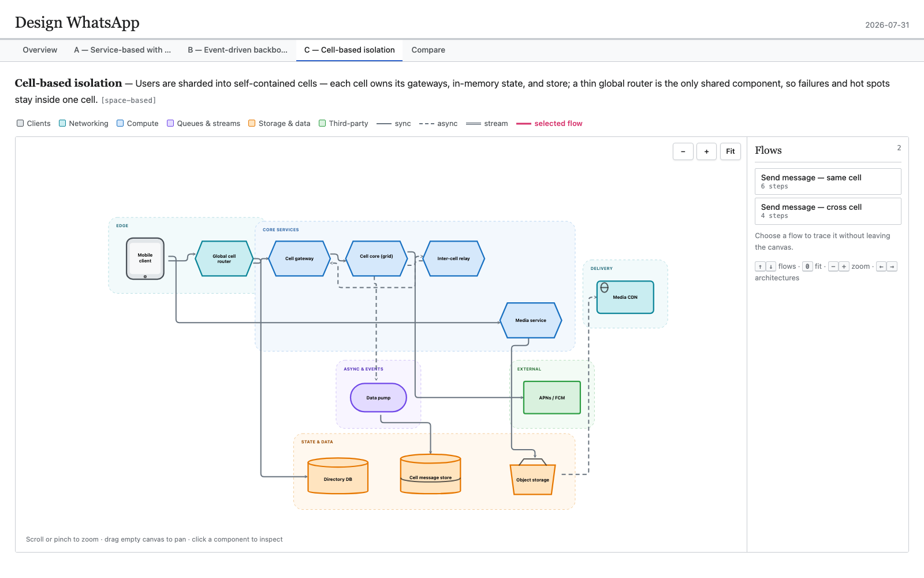The width and height of the screenshot is (924, 578).
Task: Click the plus zoom key hint
Action: (x=844, y=266)
